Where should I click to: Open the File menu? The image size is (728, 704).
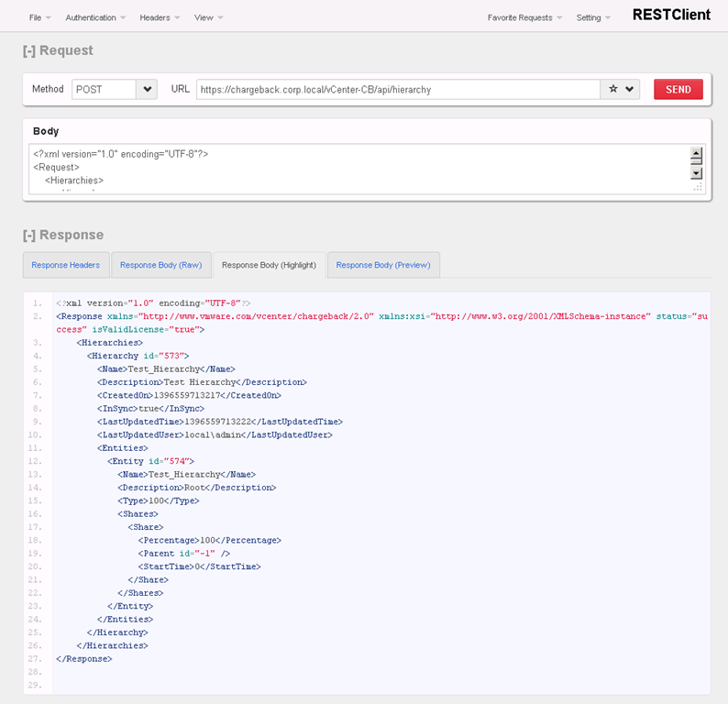click(x=39, y=17)
